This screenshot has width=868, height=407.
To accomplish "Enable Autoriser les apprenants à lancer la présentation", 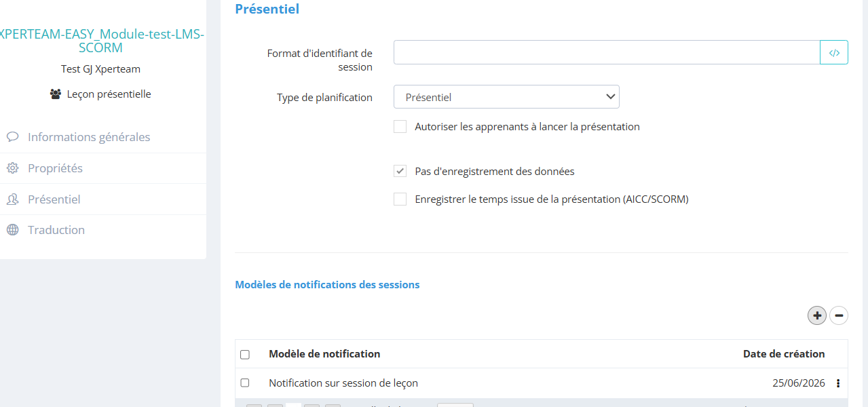I will coord(400,126).
